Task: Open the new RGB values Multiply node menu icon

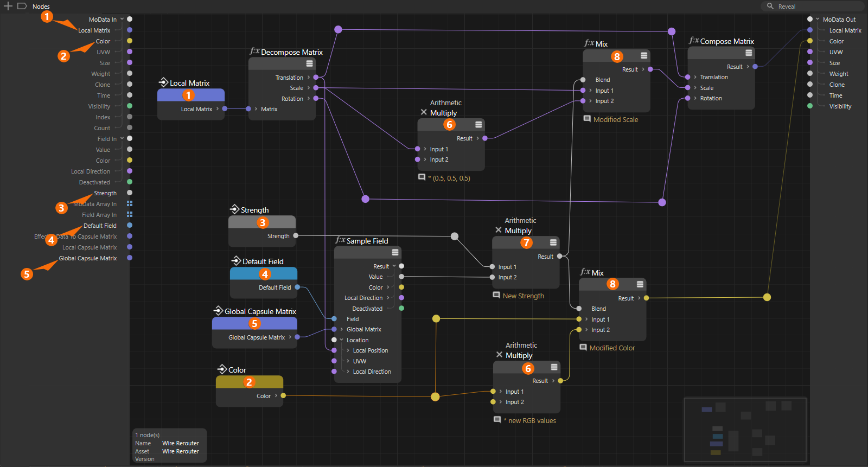Action: coord(554,367)
